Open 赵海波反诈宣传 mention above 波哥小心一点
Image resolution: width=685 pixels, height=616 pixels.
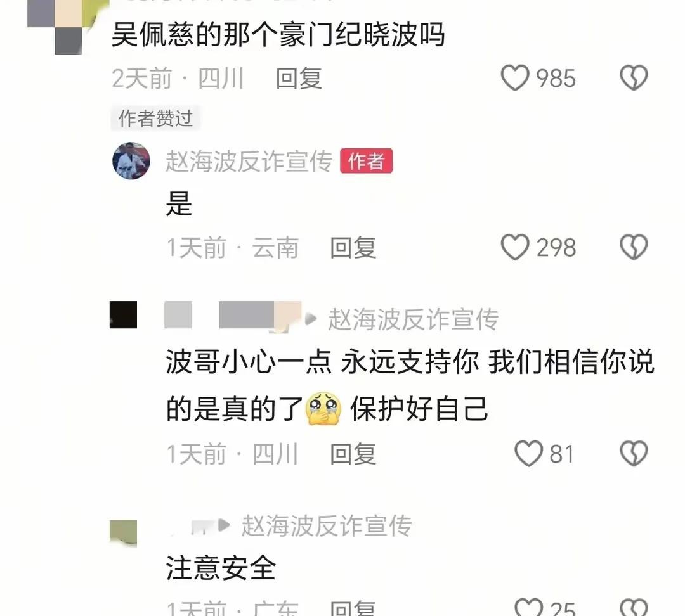[x=414, y=319]
